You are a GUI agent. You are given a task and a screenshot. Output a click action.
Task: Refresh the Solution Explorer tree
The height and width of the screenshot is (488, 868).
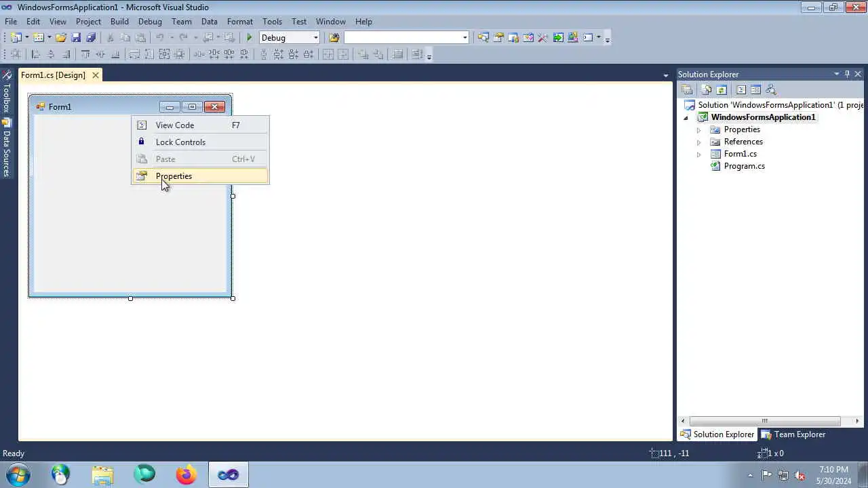point(722,90)
